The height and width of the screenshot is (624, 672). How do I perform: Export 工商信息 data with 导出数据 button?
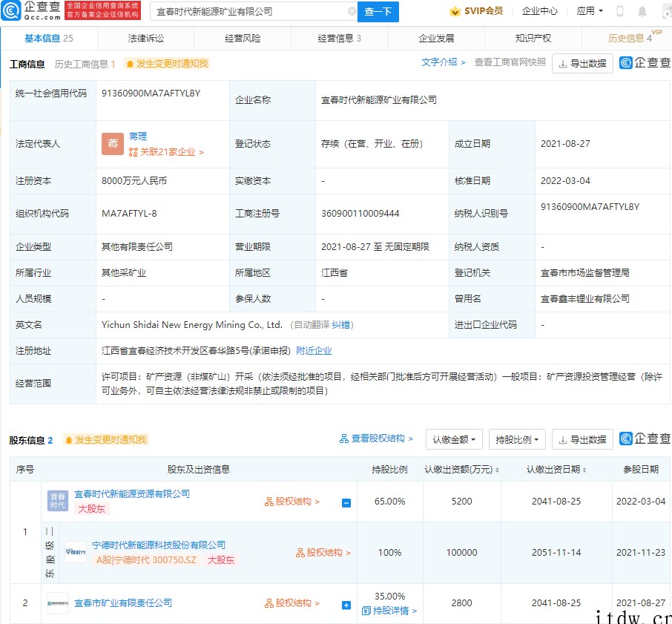[582, 63]
